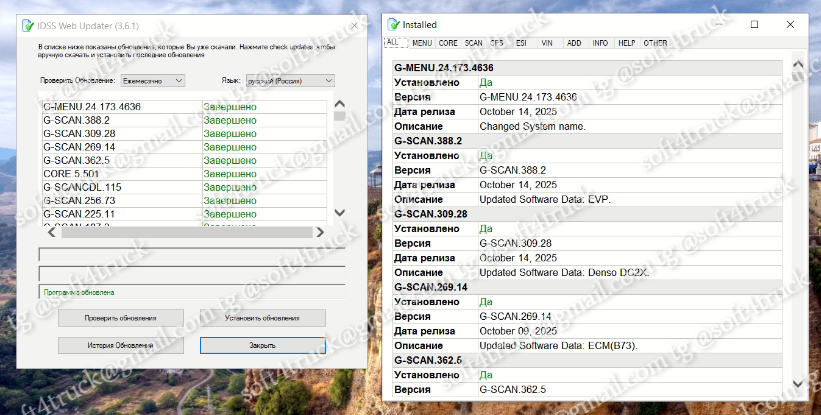Screen dimensions: 821x415
Task: Click update list scroll down arrow
Action: coord(339,212)
